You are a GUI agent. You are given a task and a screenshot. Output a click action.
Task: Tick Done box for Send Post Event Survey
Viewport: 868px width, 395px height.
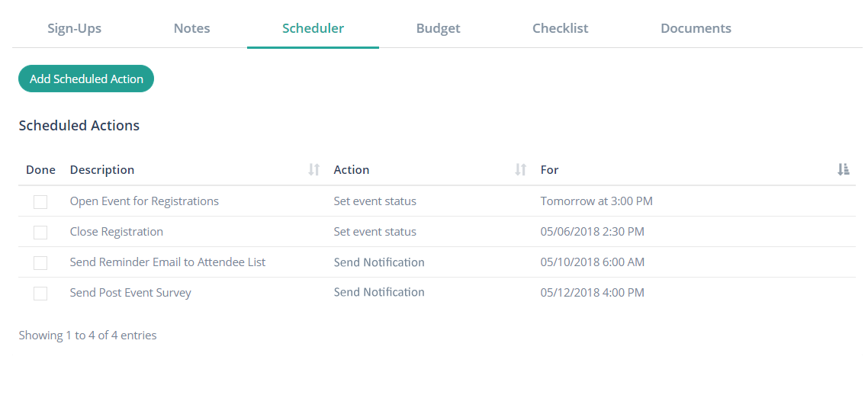point(40,294)
